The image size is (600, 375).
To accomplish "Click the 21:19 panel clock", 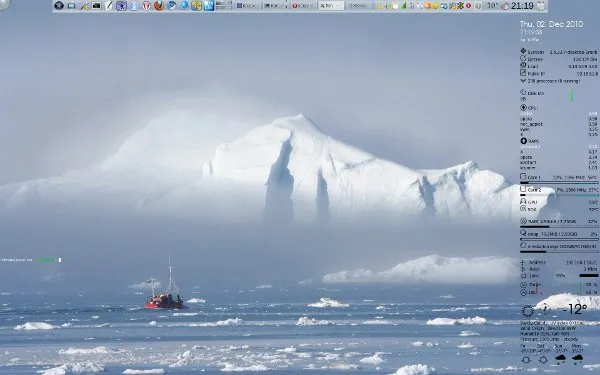I will pyautogui.click(x=522, y=6).
